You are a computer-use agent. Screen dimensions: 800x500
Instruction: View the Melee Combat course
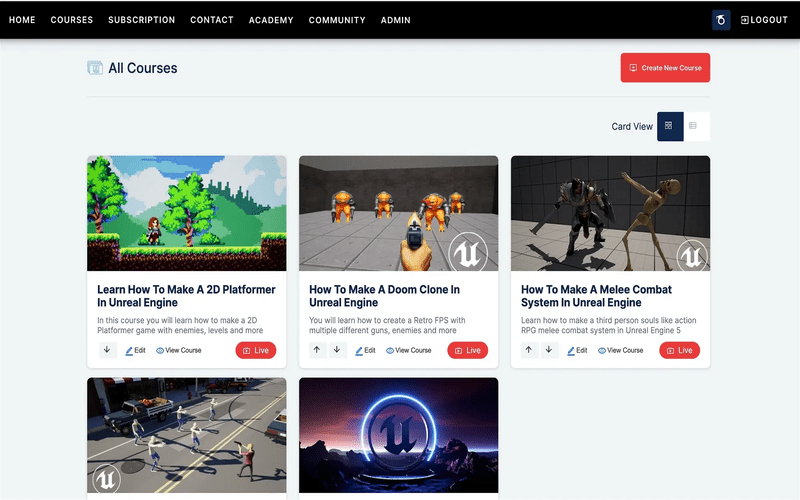coord(620,350)
